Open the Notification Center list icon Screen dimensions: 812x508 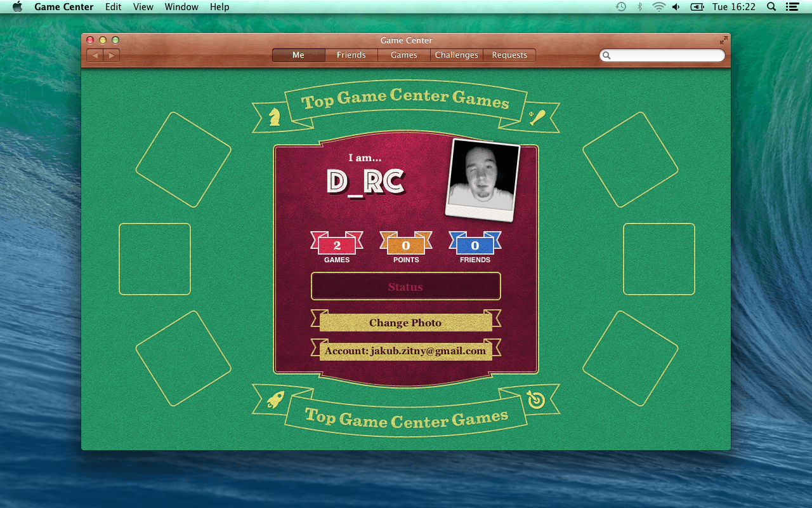[791, 7]
